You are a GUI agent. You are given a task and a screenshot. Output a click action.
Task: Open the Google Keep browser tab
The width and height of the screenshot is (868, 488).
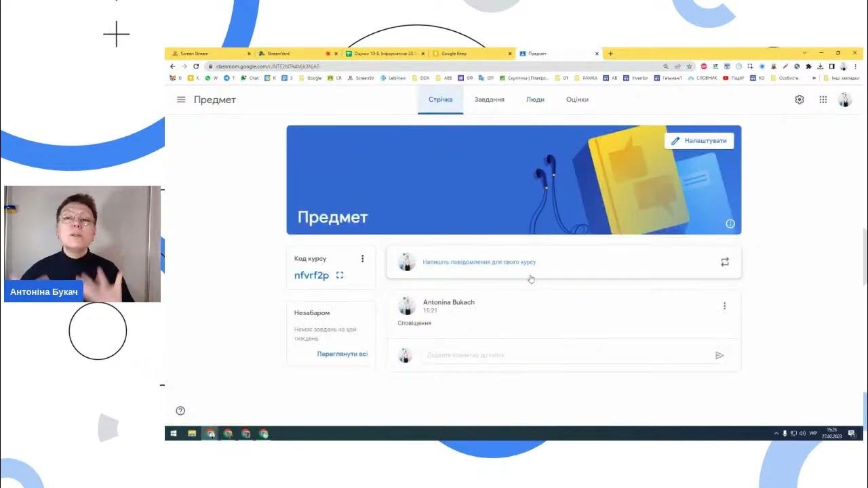click(x=471, y=53)
